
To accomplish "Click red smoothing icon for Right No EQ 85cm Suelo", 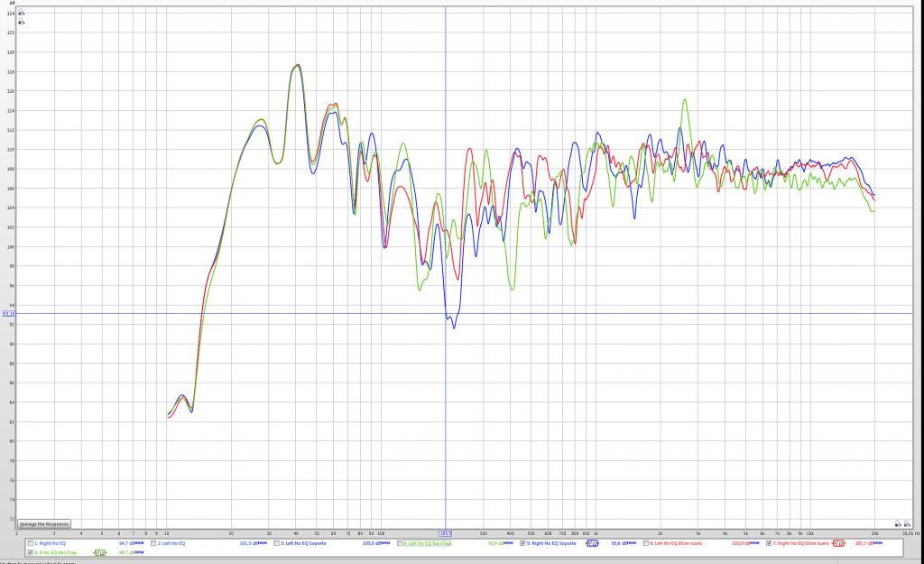I will point(838,542).
